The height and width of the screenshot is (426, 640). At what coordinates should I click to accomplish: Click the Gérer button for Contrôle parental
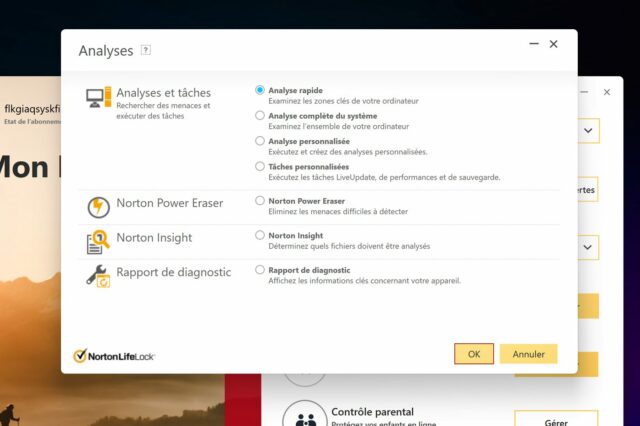[x=556, y=420]
